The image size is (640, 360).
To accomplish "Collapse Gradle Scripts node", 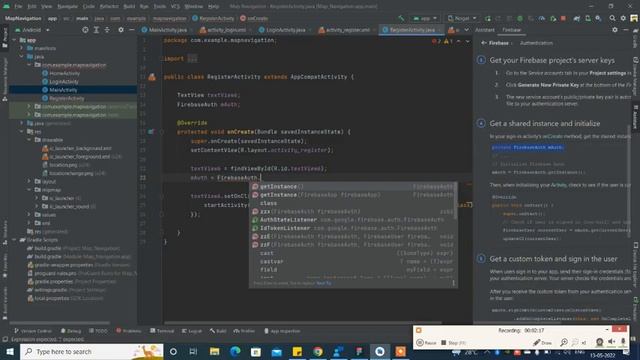I will pos(15,240).
